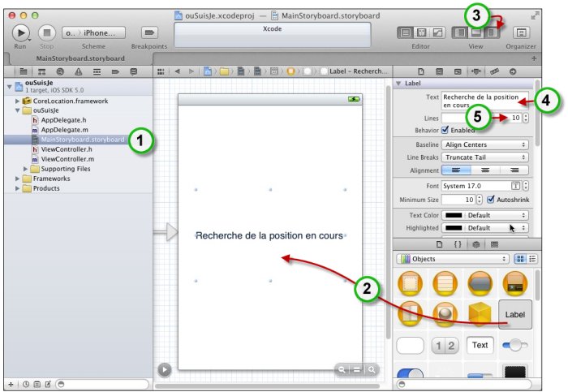Toggle the Breakpoints button
Viewport: 568px width, 392px height.
pyautogui.click(x=148, y=32)
